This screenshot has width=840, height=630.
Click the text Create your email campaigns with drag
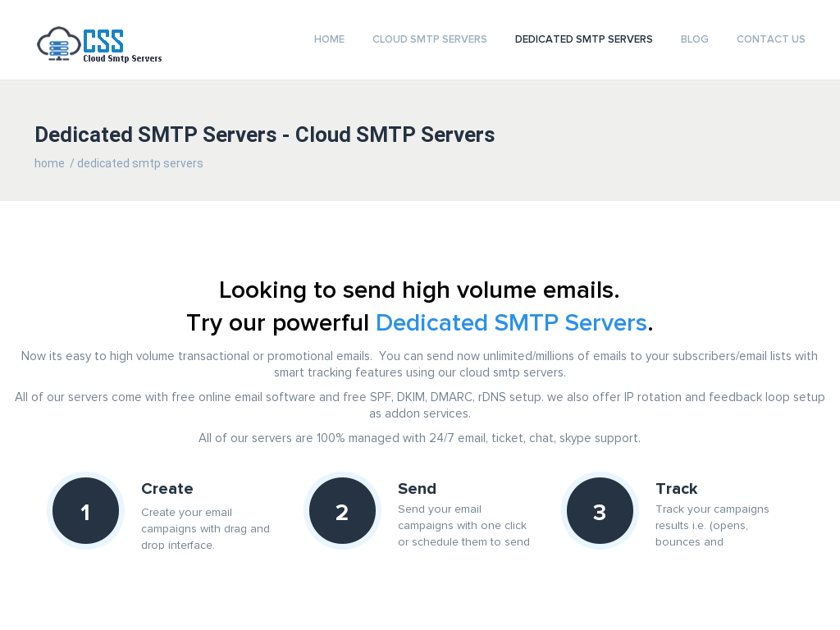(x=205, y=529)
